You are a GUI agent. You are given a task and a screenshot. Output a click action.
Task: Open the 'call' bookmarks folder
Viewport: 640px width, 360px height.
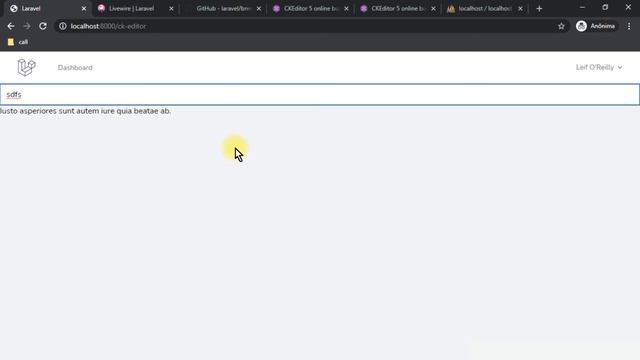click(18, 42)
